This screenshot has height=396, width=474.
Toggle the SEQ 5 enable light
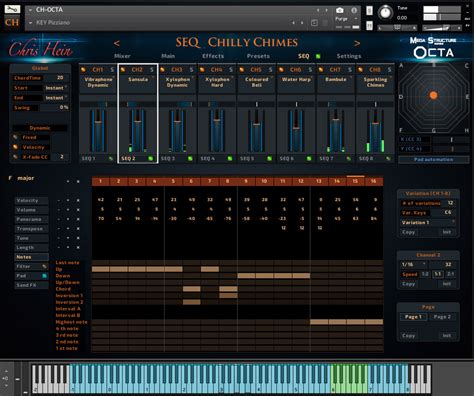tap(269, 159)
